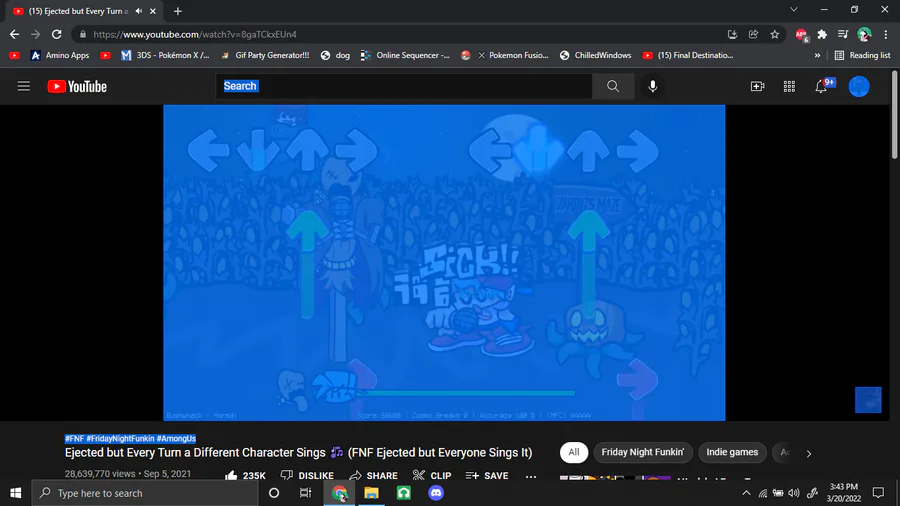Start voice search with the microphone
The image size is (900, 506).
653,86
